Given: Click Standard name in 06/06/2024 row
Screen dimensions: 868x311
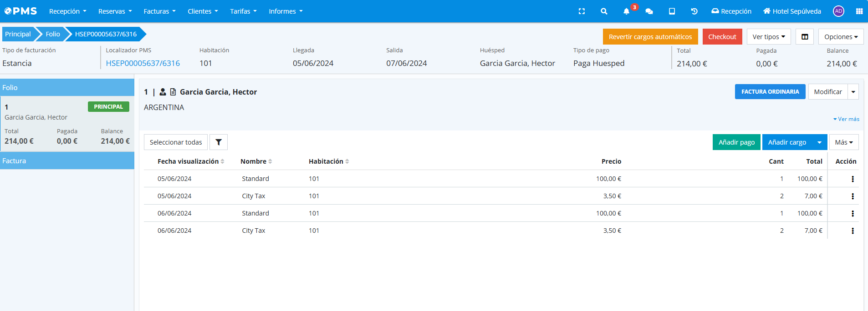Looking at the screenshot, I should [255, 213].
